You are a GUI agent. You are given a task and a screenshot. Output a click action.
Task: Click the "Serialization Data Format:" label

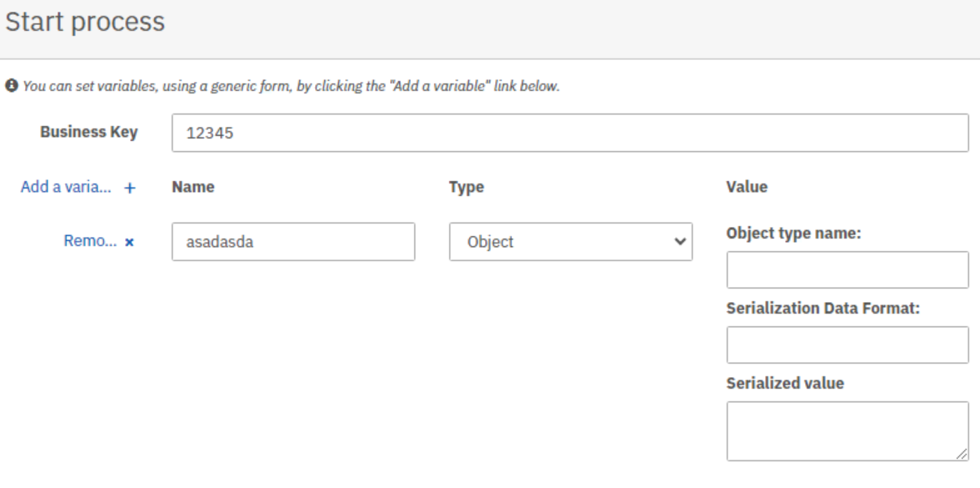tap(823, 309)
